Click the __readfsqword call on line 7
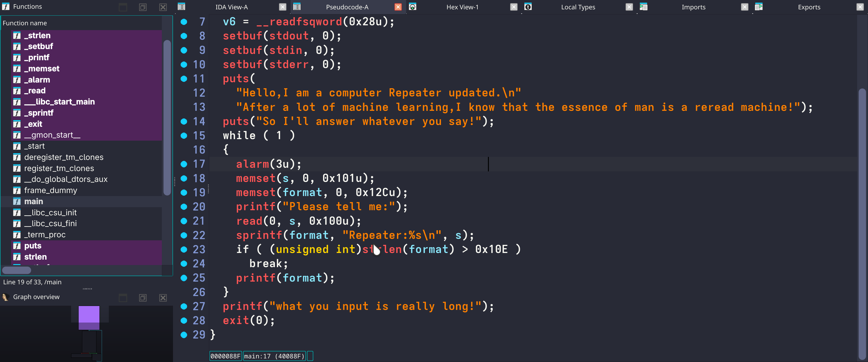 coord(299,22)
